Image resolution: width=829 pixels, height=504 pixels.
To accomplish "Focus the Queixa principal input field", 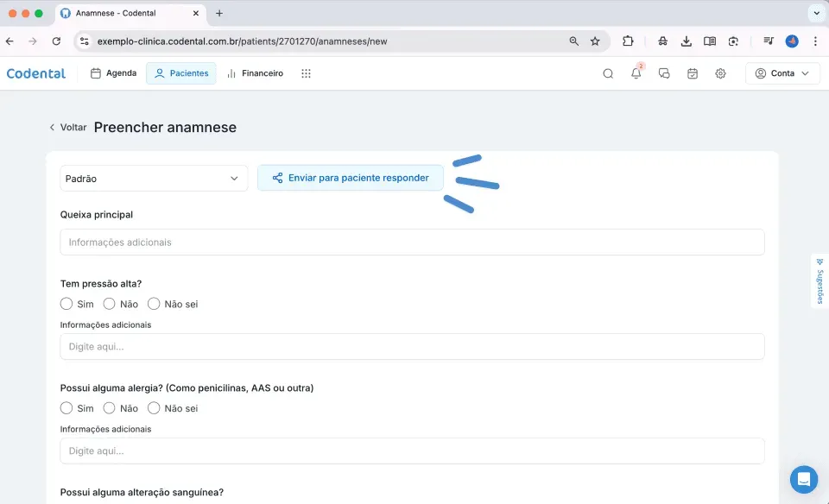I will click(x=412, y=242).
